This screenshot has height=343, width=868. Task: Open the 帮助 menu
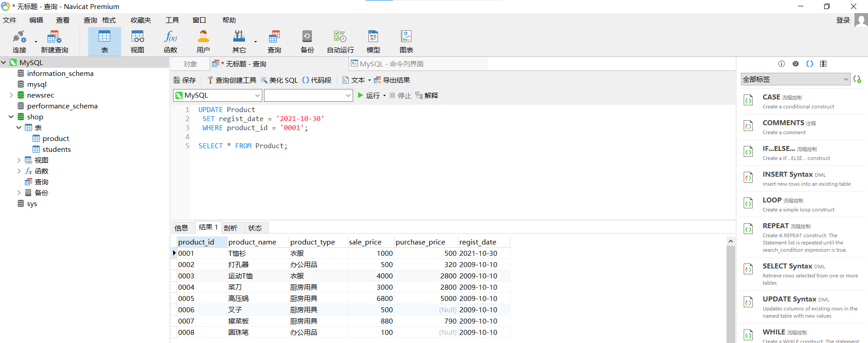229,20
